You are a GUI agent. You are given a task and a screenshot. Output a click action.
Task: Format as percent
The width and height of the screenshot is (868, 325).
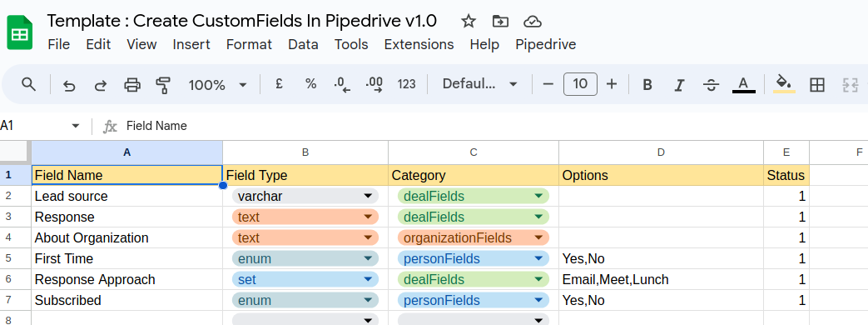(310, 84)
